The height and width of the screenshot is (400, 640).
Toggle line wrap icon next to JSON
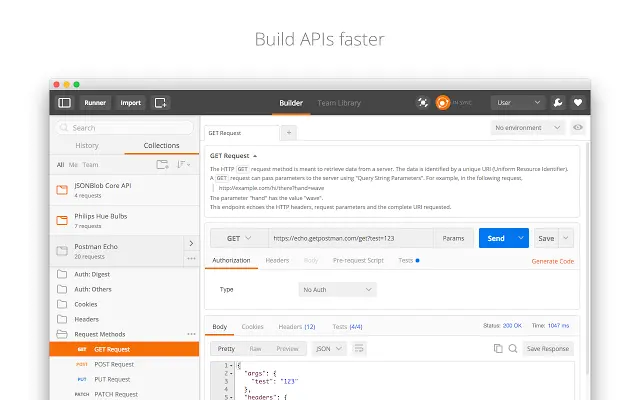click(x=359, y=349)
